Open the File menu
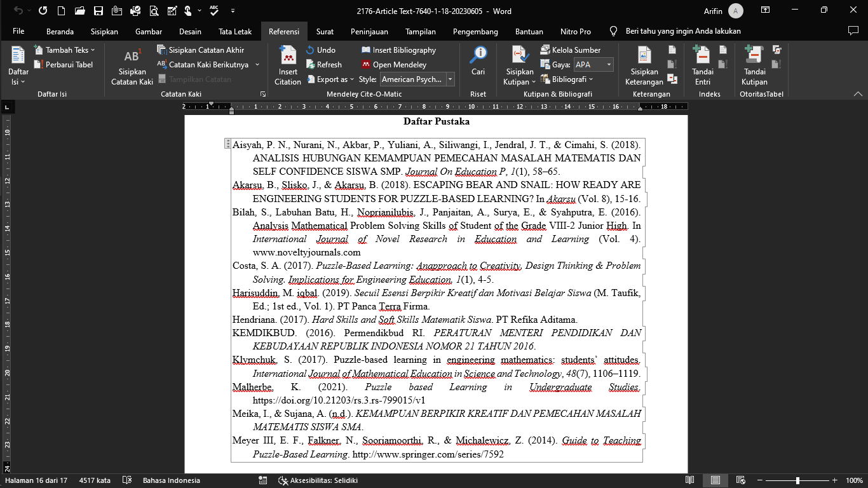Screen dimensions: 868x488 tap(18, 31)
